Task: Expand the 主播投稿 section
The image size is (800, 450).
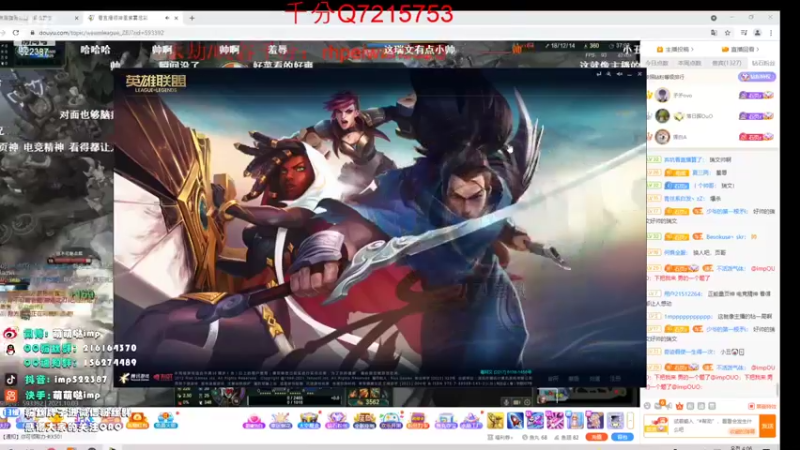Action: 675,49
